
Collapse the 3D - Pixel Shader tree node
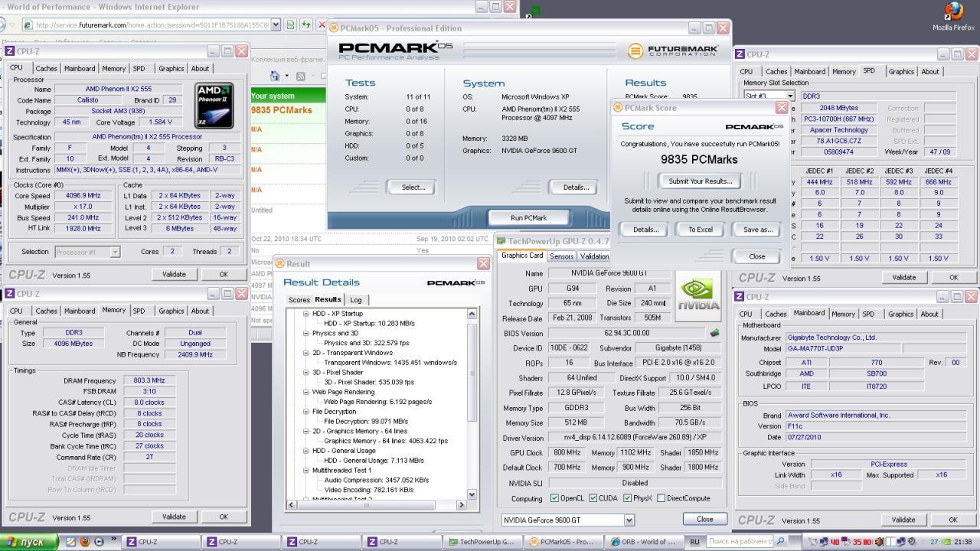point(305,373)
